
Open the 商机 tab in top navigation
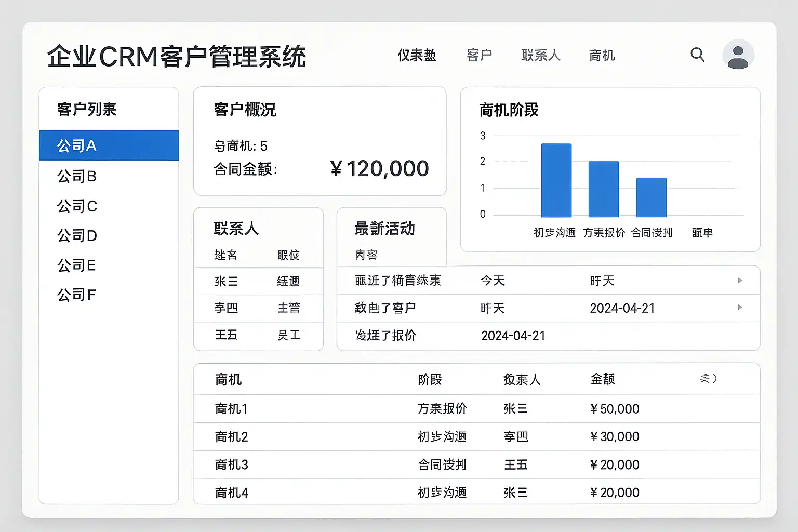pos(602,55)
